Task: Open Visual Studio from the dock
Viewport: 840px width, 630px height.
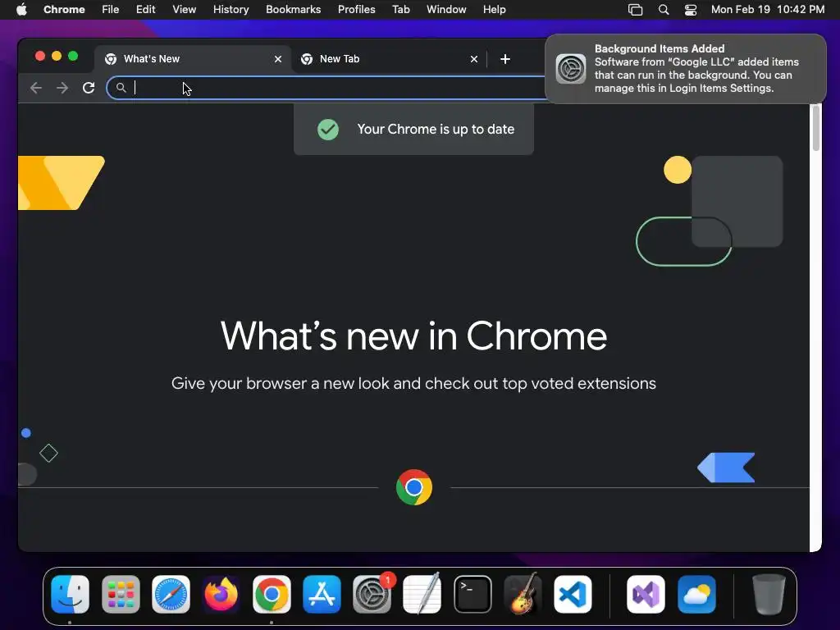Action: (x=646, y=594)
